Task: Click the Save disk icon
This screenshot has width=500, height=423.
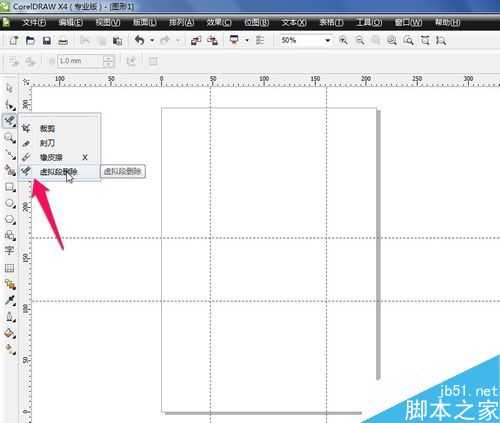Action: coord(47,41)
